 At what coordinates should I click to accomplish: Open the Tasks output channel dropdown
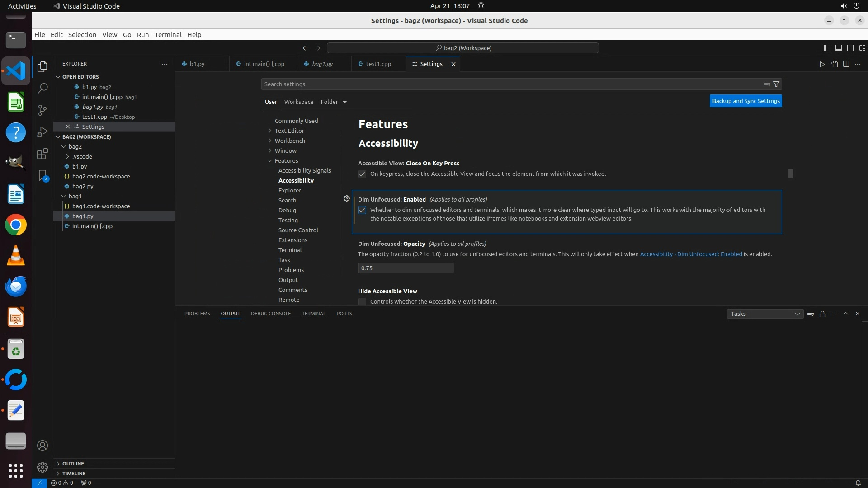point(764,314)
